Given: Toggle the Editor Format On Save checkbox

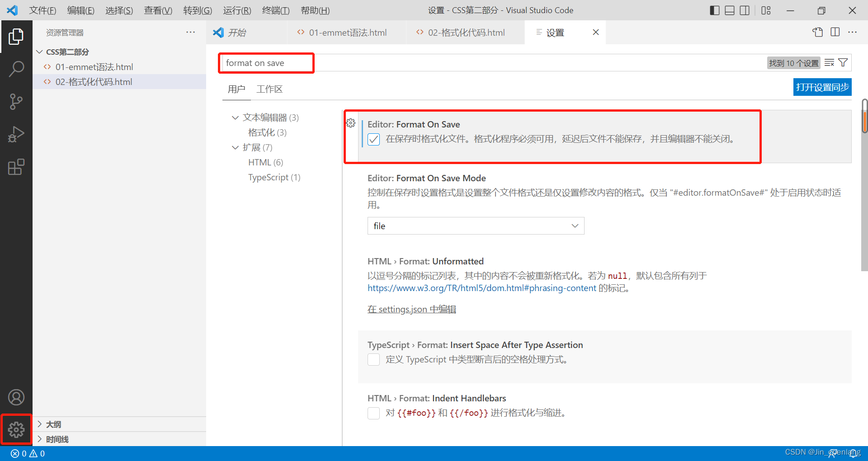Looking at the screenshot, I should click(x=373, y=139).
